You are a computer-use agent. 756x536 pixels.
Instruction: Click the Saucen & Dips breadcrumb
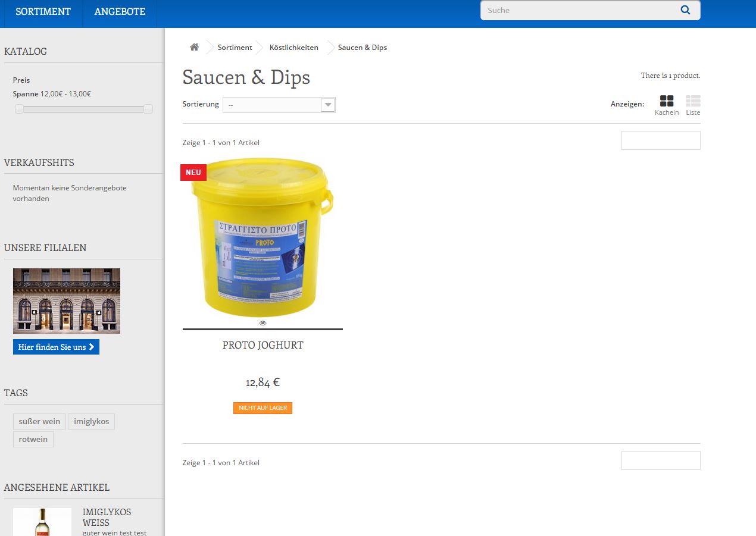click(363, 47)
